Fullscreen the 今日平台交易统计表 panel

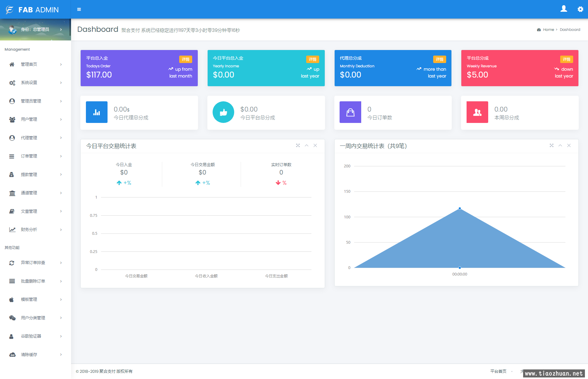click(x=298, y=145)
